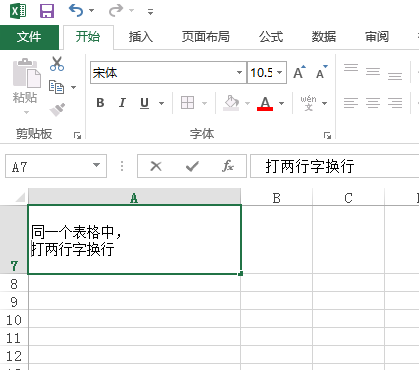Screen dimensions: 419x370
Task: Click the formula bar text 打两行字换行
Action: (x=310, y=166)
